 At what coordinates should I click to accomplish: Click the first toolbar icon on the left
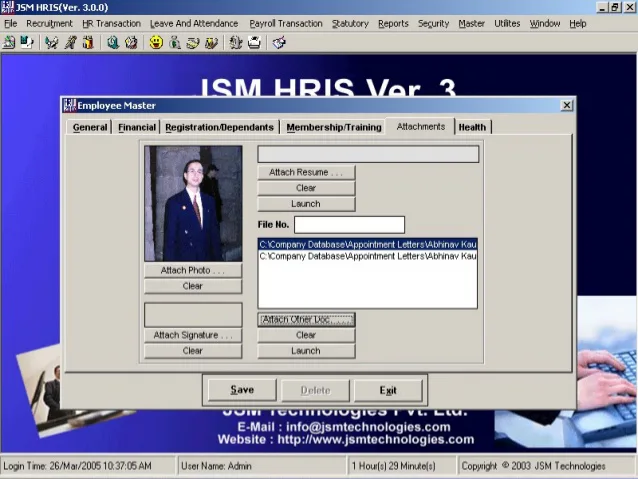[x=8, y=42]
